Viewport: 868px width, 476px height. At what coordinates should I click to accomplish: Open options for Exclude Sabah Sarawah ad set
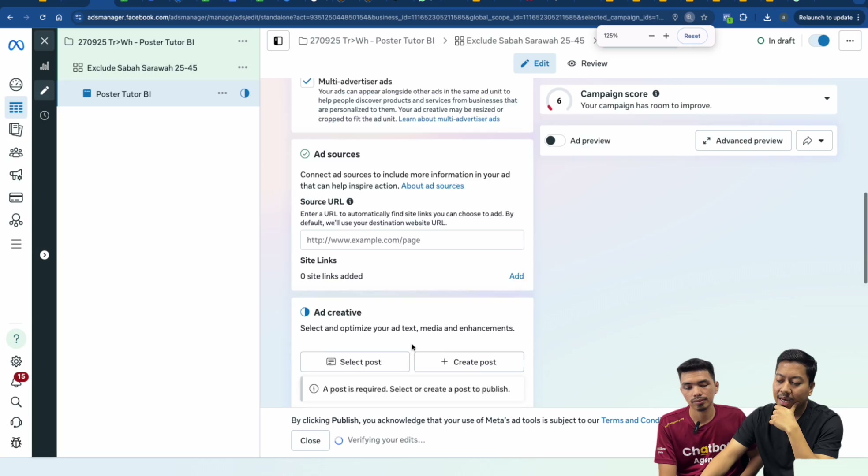(x=243, y=67)
